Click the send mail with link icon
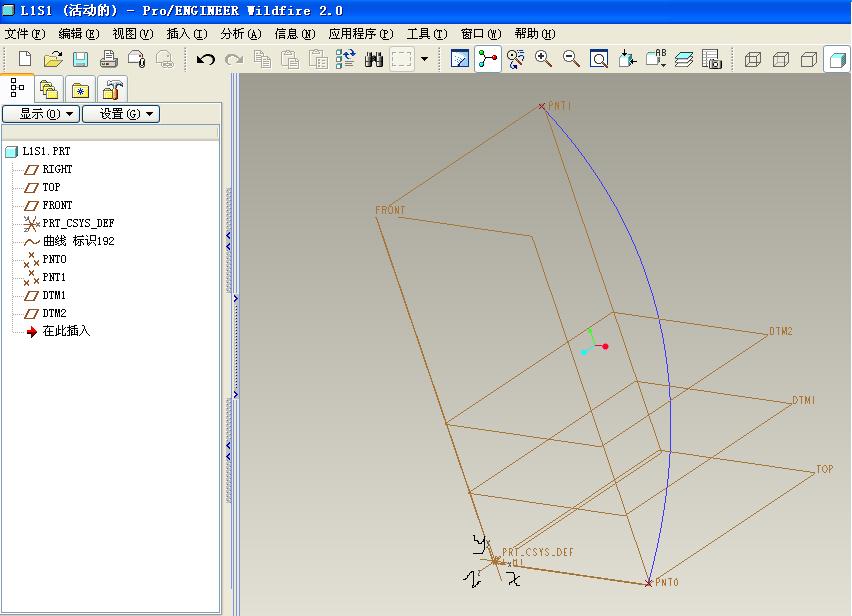Screen dimensions: 852x616 (x=165, y=59)
